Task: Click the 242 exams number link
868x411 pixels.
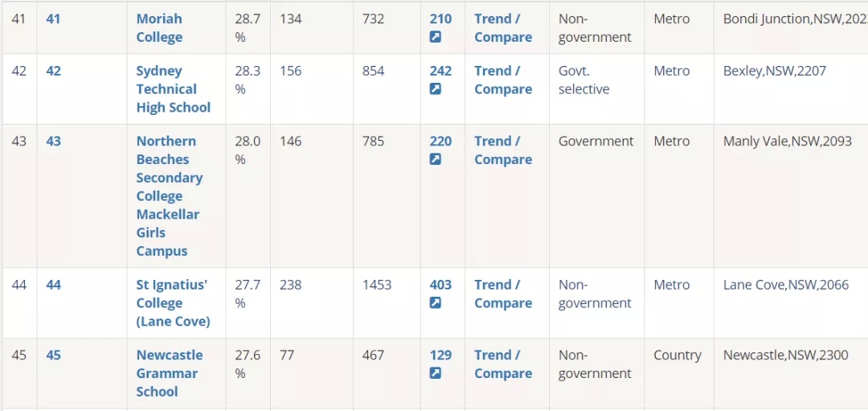Action: (440, 71)
